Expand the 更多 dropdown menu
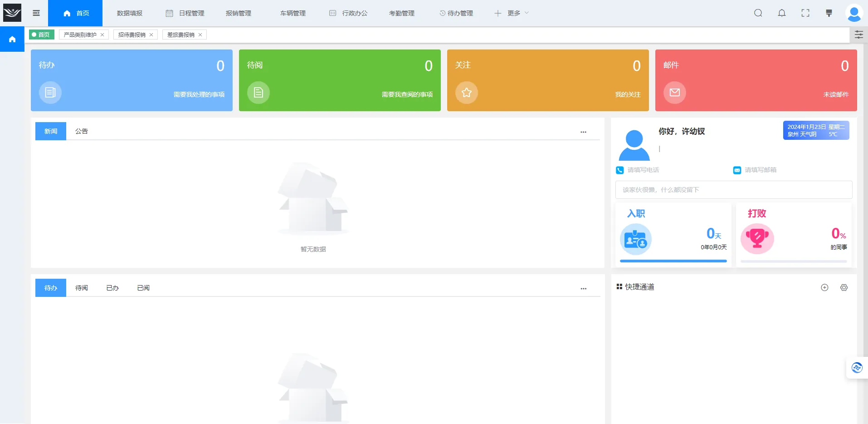The height and width of the screenshot is (424, 868). click(x=512, y=13)
